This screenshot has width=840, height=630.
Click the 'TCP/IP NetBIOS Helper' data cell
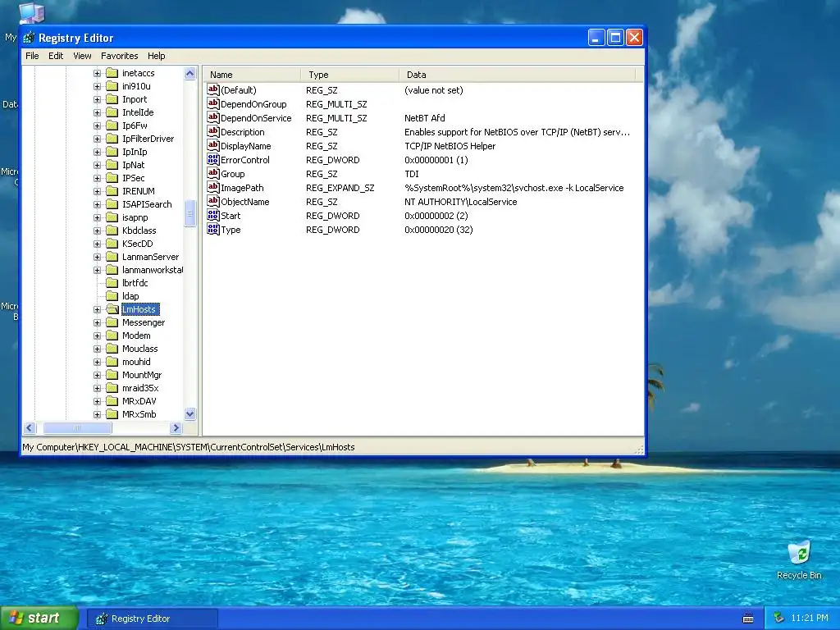(450, 146)
